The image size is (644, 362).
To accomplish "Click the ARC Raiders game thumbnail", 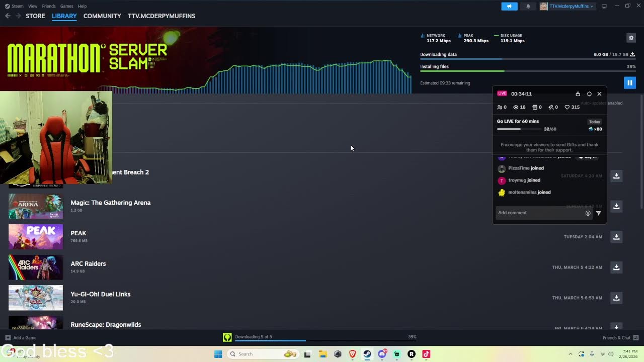I will 36,267.
